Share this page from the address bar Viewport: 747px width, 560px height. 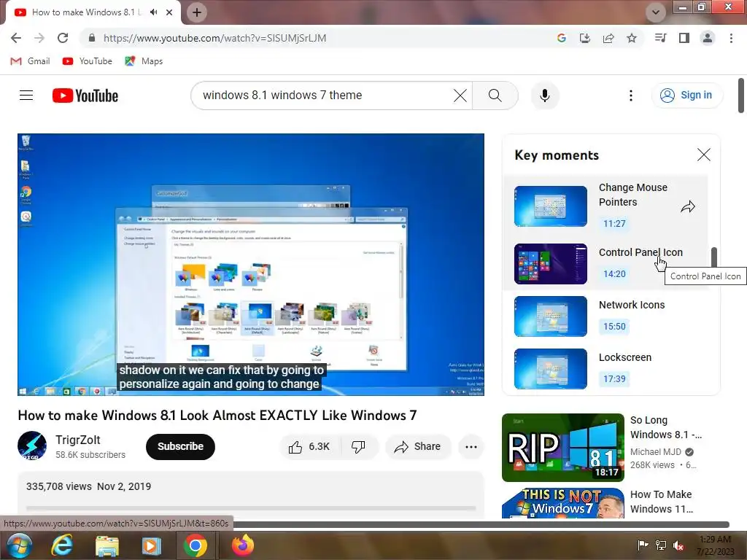click(608, 38)
